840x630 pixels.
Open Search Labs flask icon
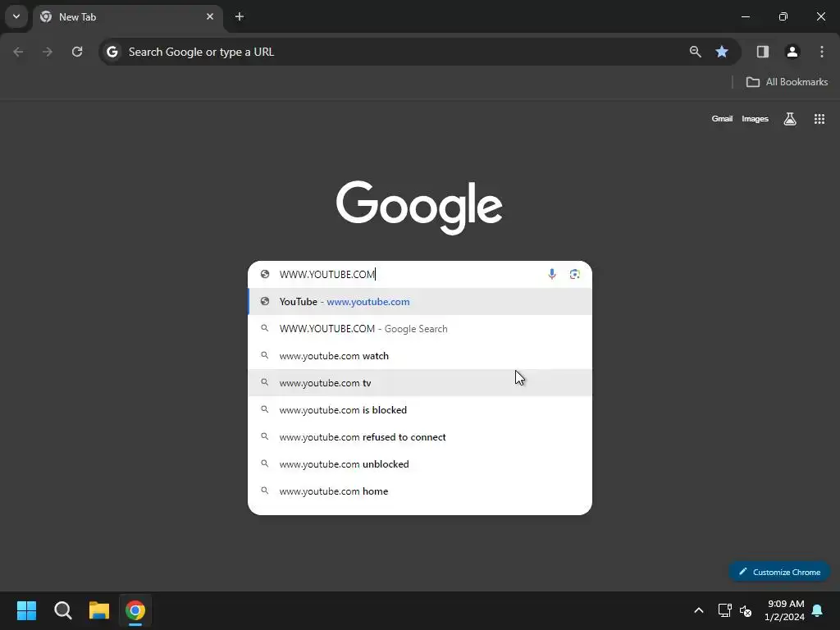click(x=790, y=119)
